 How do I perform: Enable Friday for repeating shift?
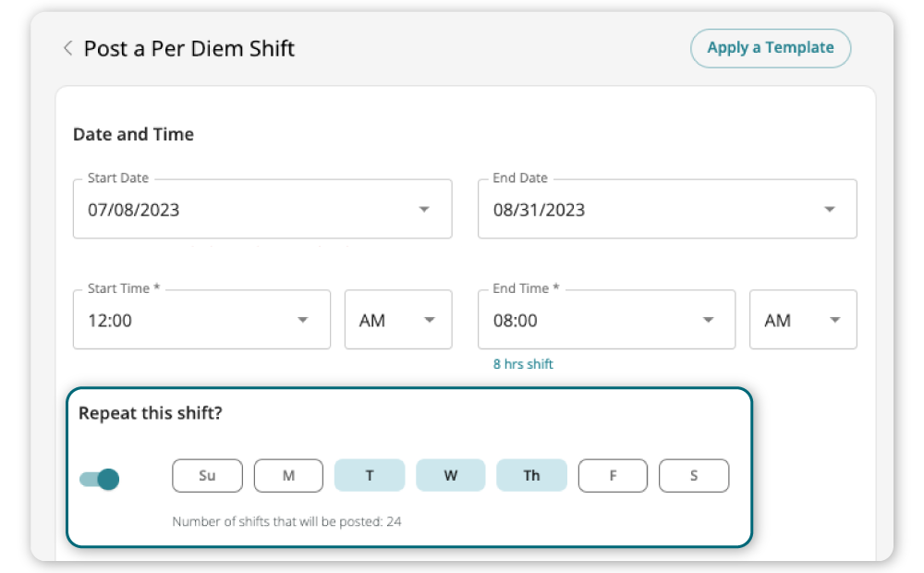pos(613,476)
